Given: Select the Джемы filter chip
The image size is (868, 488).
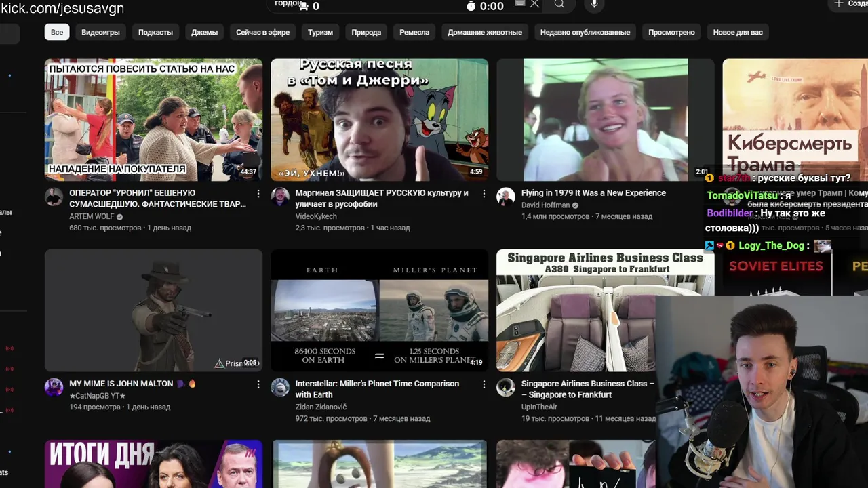Looking at the screenshot, I should (x=204, y=32).
